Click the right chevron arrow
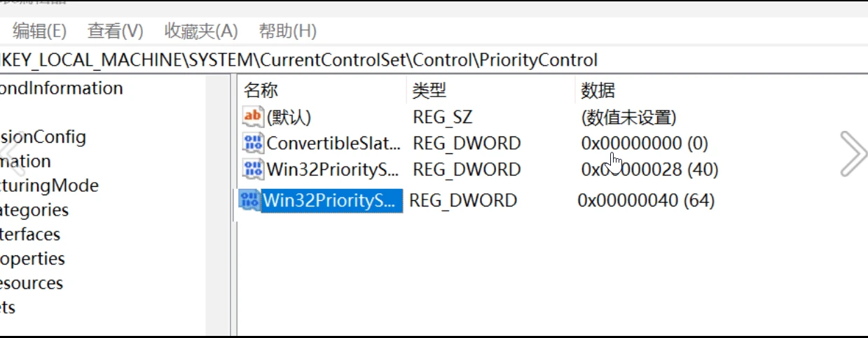This screenshot has height=338, width=868. (x=853, y=153)
